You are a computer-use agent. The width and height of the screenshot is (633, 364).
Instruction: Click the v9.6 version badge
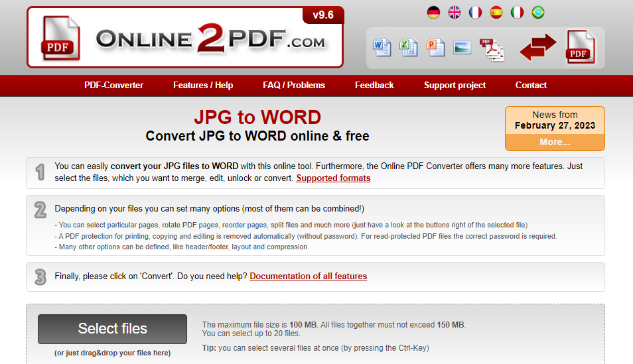(323, 15)
